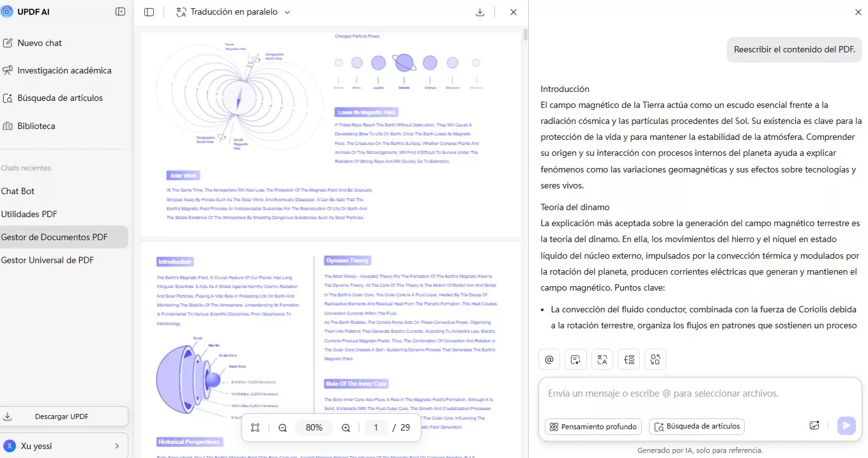Click the PDF viewer vertical scrollbar
868x458 pixels.
click(x=526, y=34)
